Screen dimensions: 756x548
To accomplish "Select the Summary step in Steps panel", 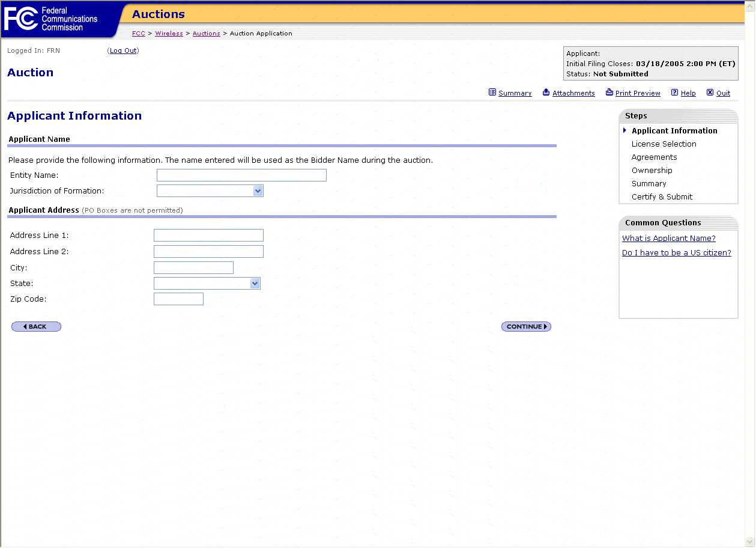I will [649, 184].
